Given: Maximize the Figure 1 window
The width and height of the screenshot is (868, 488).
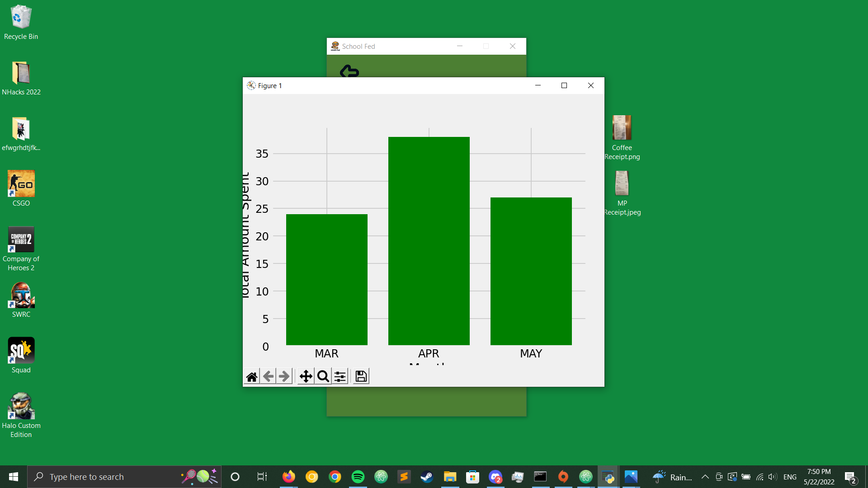Looking at the screenshot, I should 564,85.
